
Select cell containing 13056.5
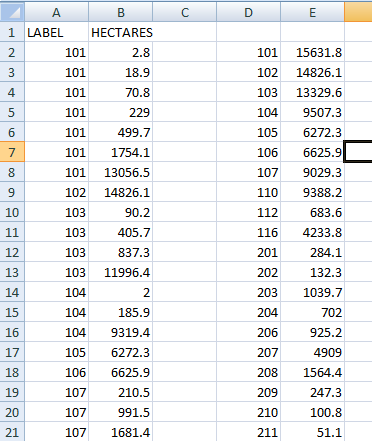[121, 172]
